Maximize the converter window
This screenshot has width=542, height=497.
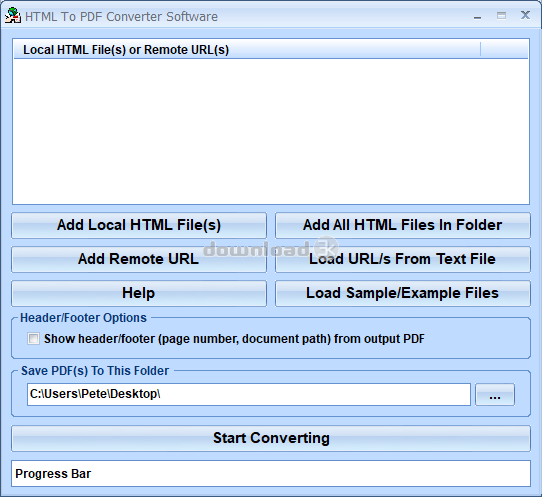point(502,16)
